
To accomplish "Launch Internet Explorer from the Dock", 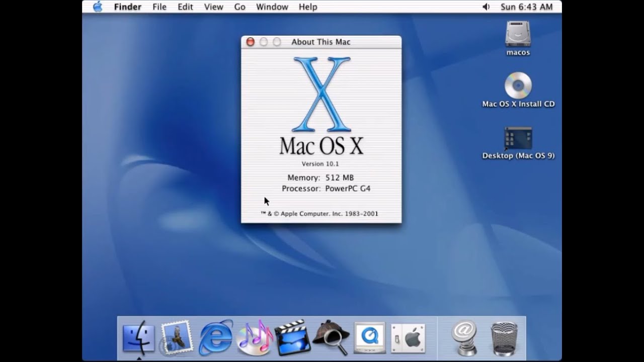I will (215, 337).
